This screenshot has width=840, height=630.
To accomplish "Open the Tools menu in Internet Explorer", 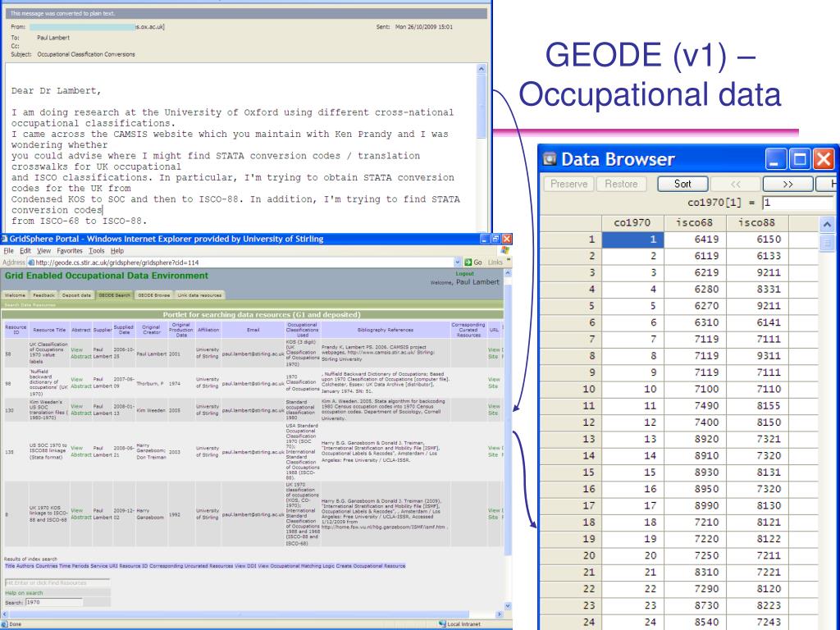I will (x=97, y=251).
